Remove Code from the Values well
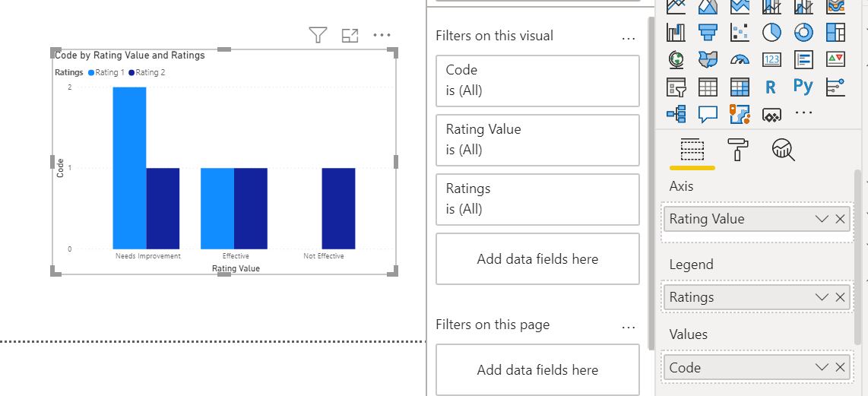 pos(841,368)
